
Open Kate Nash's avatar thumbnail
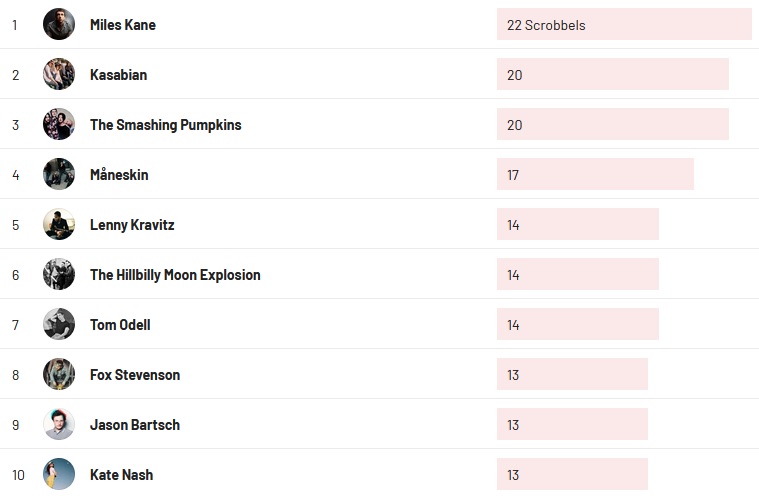(59, 474)
